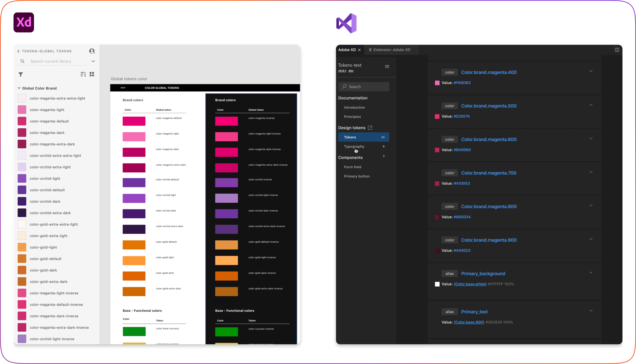The width and height of the screenshot is (636, 364).
Task: Click the v0.0.1 version link
Action: 342,71
